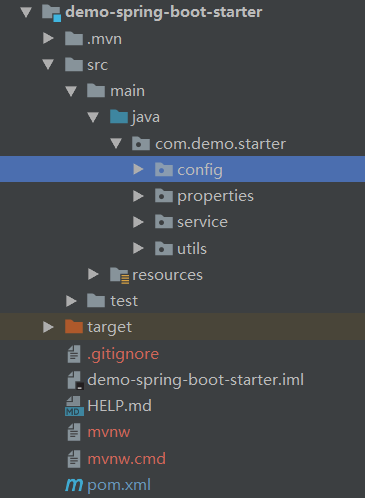Expand the .mvn folder arrow
This screenshot has height=498, width=365.
tap(48, 38)
